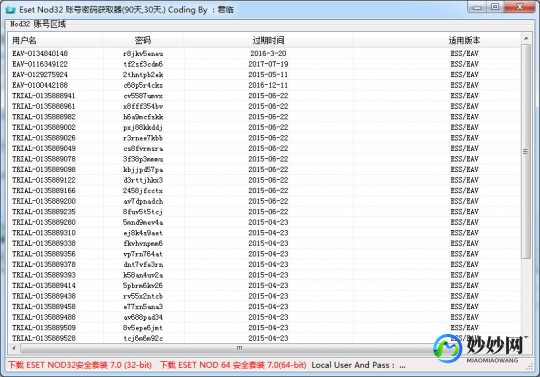The image size is (540, 377).
Task: Select user TRIAL-0135889393
Action: (x=44, y=275)
